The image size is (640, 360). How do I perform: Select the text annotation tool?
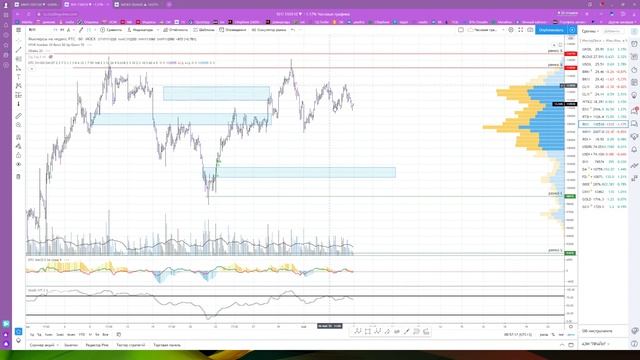18,77
